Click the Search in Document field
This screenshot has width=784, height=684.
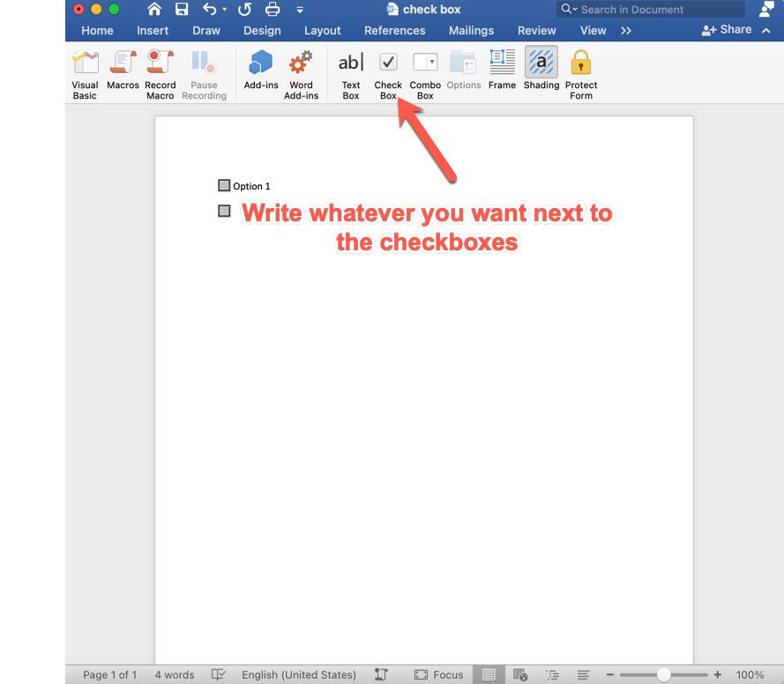650,9
